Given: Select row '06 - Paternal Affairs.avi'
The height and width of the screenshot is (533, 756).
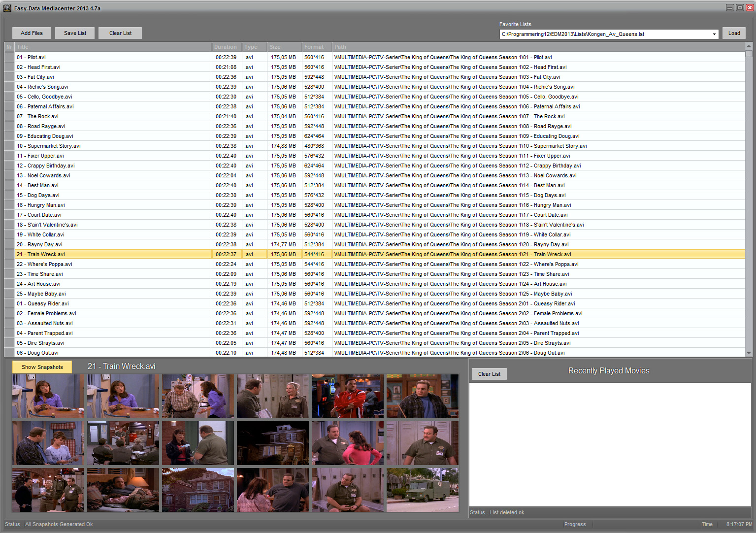Looking at the screenshot, I should (x=375, y=106).
